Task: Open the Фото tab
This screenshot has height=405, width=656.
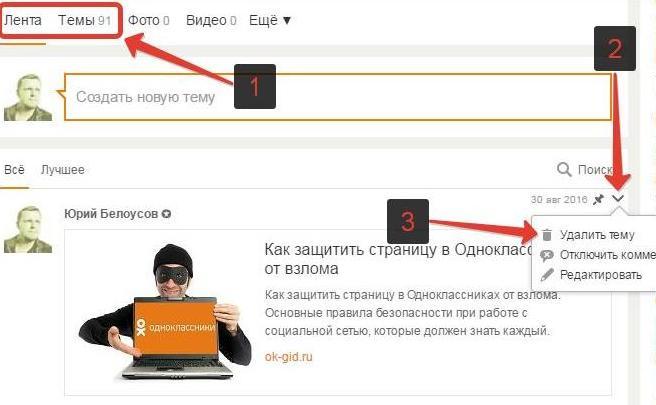Action: coord(149,20)
